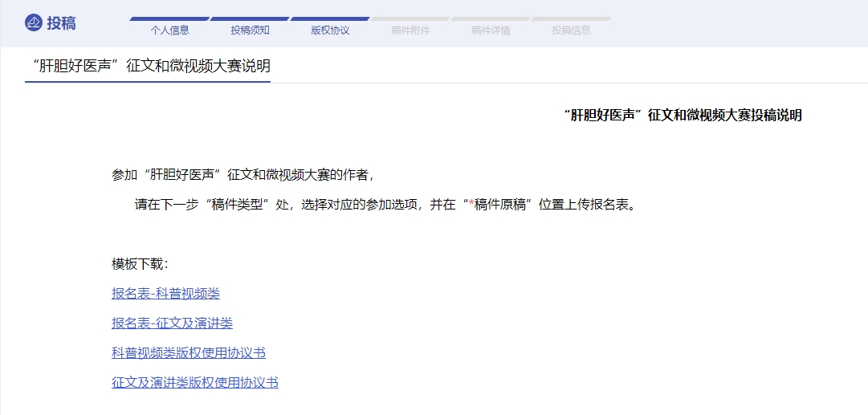Click the 模板下载： label

pos(140,264)
